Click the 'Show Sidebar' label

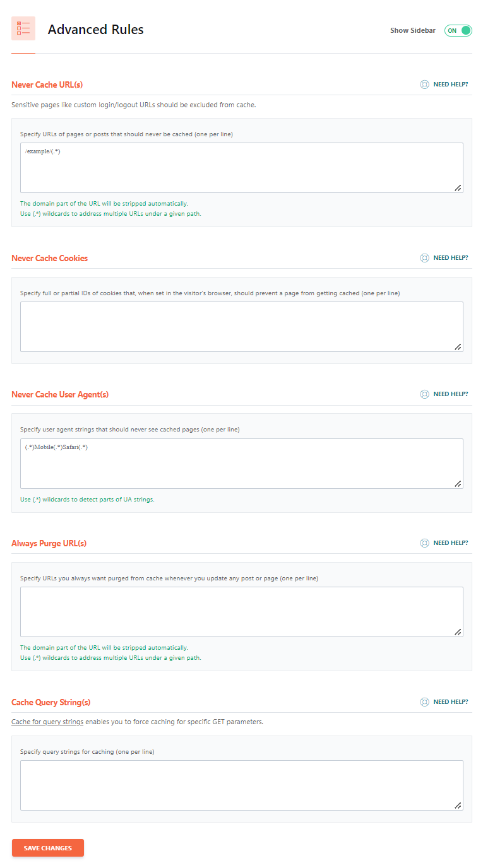click(413, 30)
